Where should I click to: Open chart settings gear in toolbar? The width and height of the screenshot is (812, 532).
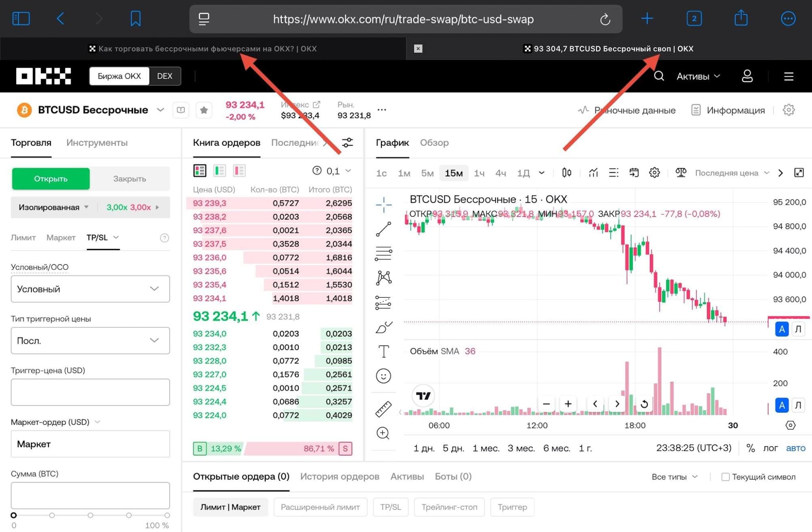654,173
